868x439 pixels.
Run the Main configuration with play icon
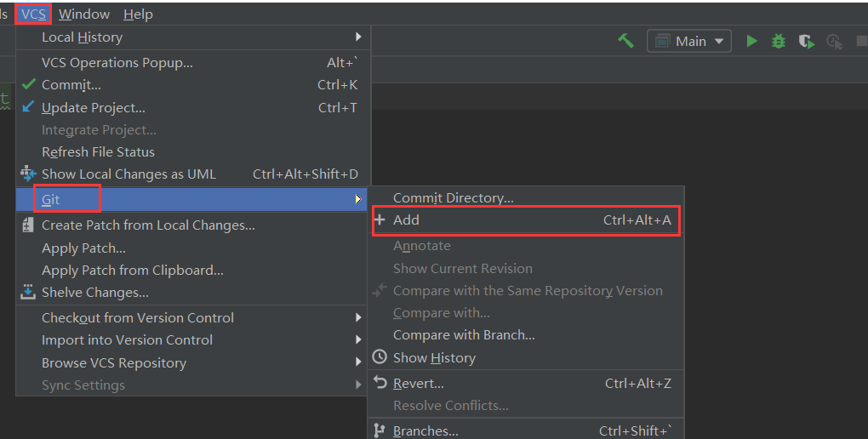[x=751, y=41]
